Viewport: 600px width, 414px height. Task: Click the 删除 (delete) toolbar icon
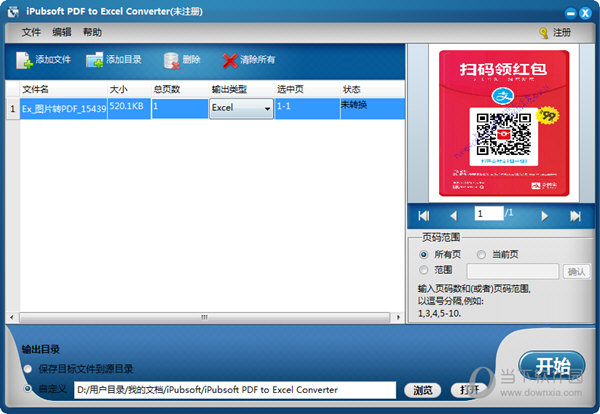pos(171,60)
